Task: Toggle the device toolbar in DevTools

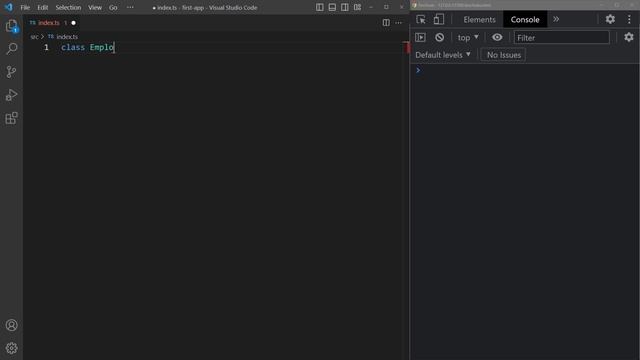Action: coord(439,19)
